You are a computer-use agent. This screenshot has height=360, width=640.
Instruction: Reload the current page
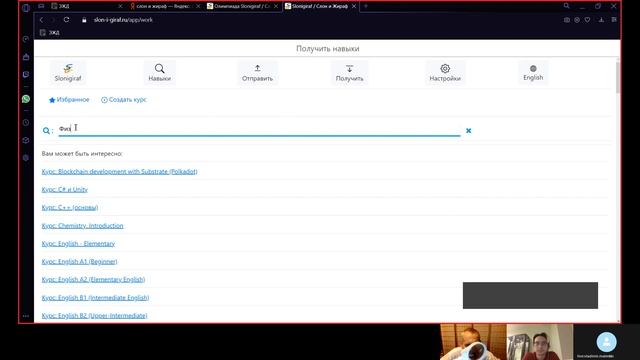coord(67,20)
